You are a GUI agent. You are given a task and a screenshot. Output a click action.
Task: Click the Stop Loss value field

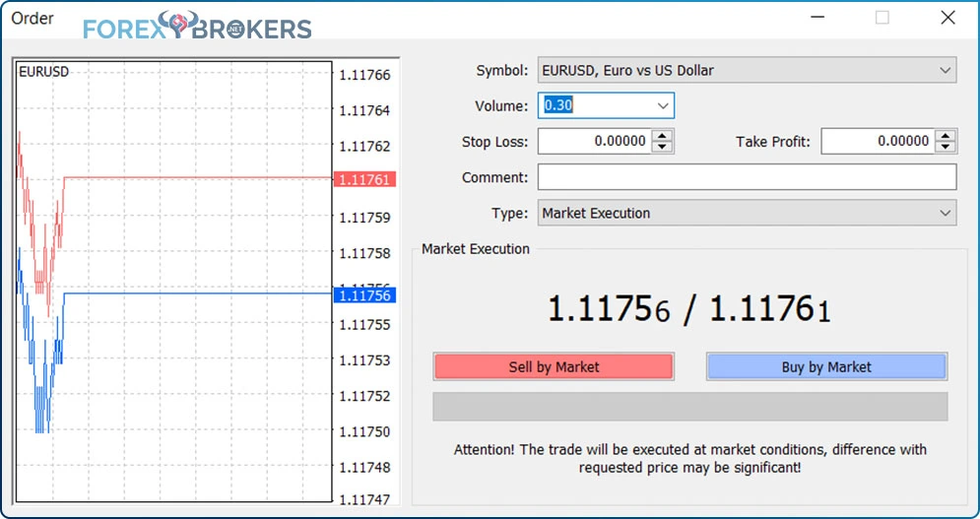[x=594, y=141]
